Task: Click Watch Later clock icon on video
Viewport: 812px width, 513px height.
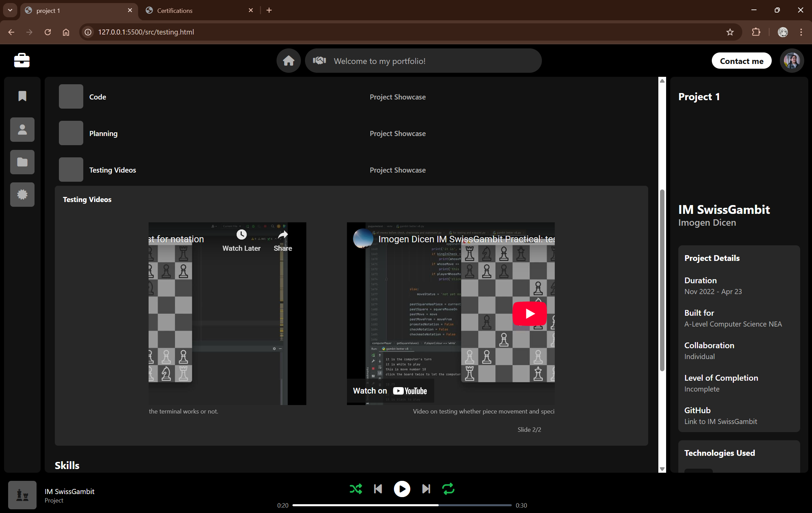Action: (x=241, y=235)
